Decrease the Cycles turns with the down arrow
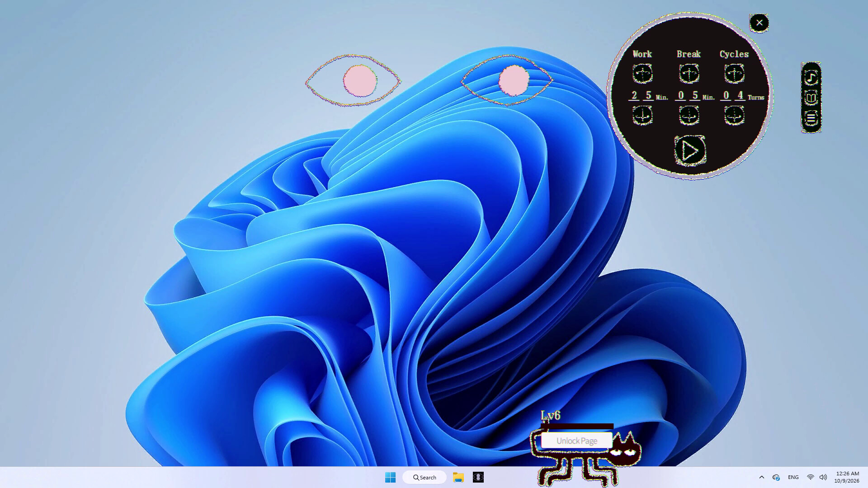 [x=734, y=116]
